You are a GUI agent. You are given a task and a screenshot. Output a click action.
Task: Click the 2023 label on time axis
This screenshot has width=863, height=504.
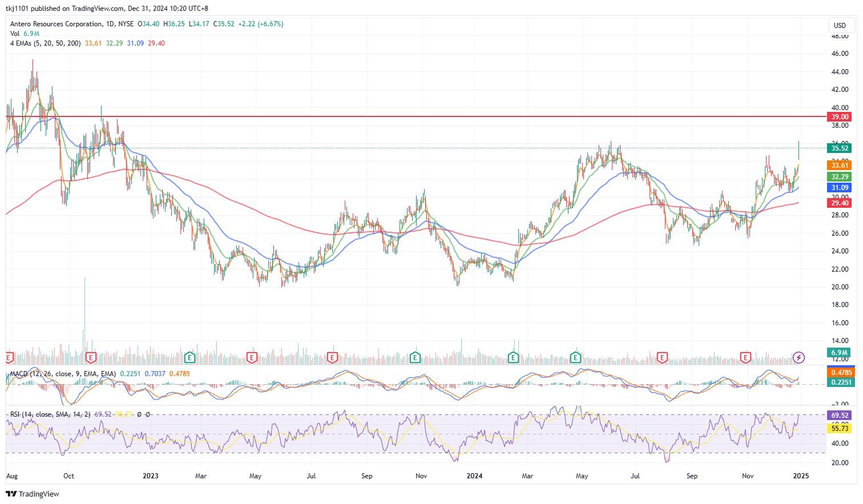tap(151, 476)
